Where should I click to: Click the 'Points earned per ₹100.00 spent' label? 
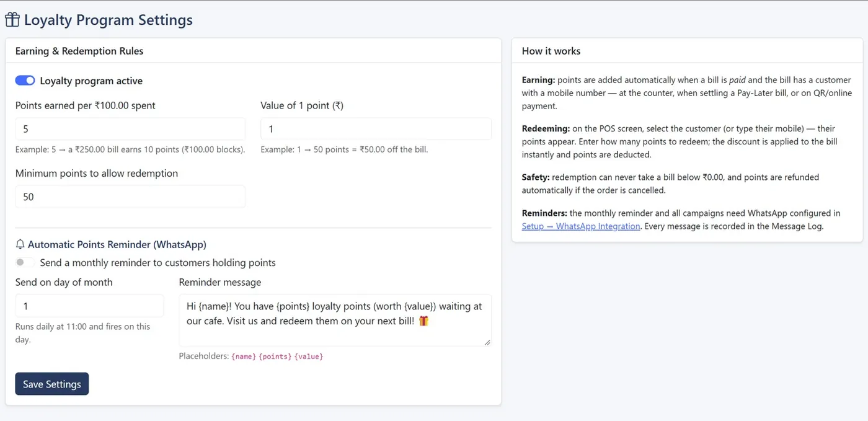[86, 105]
